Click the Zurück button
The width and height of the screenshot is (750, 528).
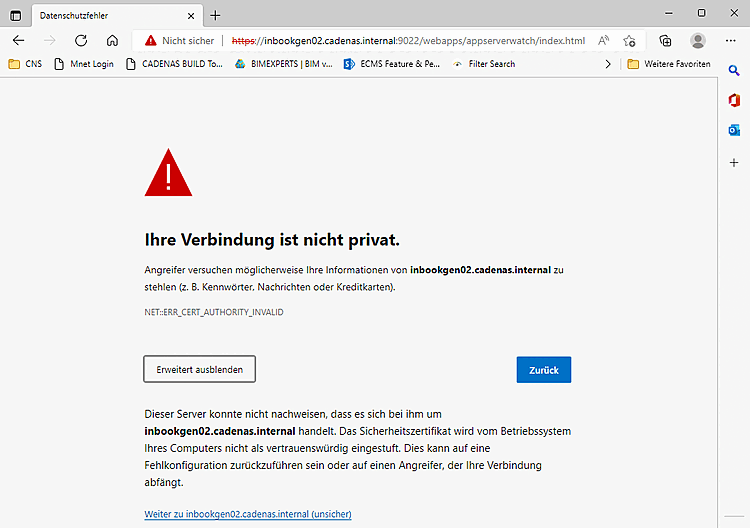543,369
